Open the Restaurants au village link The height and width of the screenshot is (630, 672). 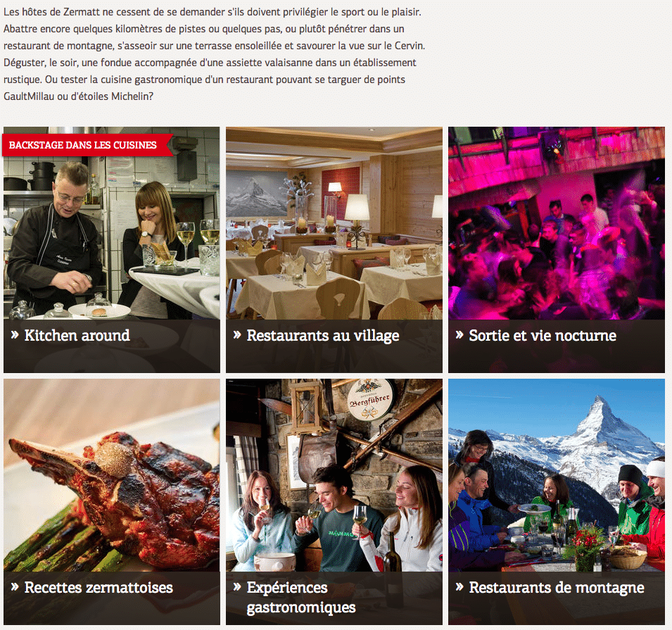(x=323, y=336)
